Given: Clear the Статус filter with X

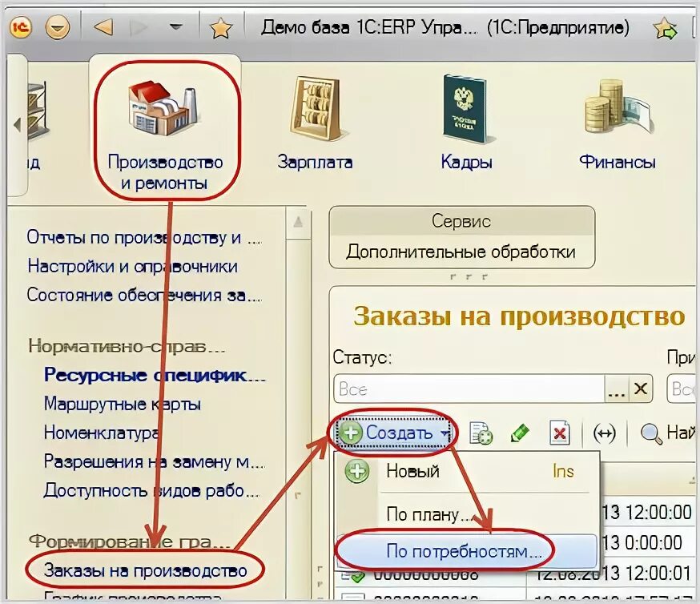Looking at the screenshot, I should click(641, 389).
